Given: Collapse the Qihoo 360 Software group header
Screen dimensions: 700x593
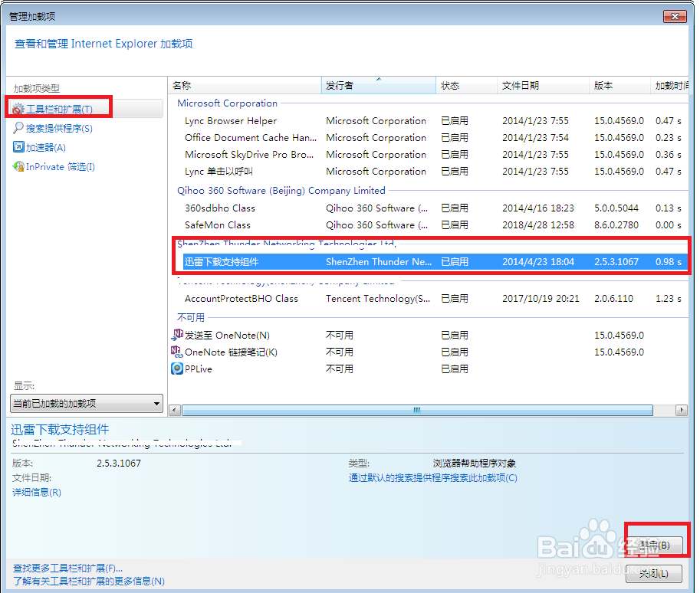Looking at the screenshot, I should pyautogui.click(x=281, y=191).
